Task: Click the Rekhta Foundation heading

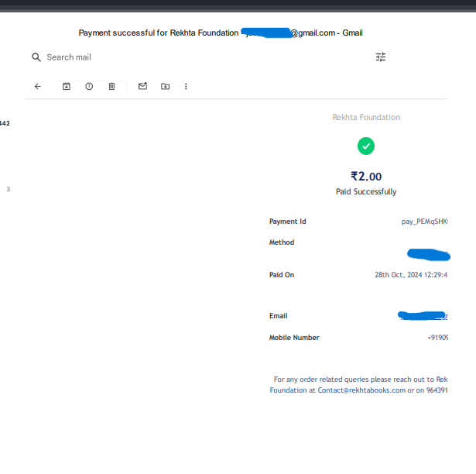Action: click(x=366, y=117)
